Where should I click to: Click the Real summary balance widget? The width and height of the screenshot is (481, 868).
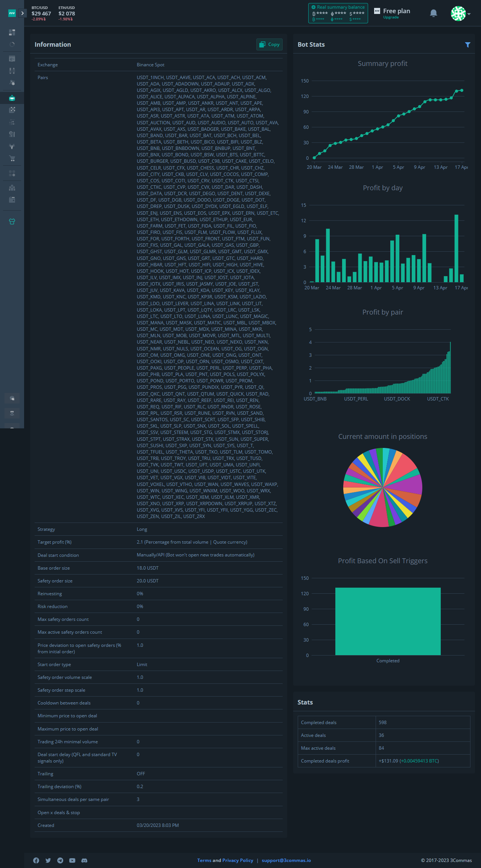[x=338, y=13]
